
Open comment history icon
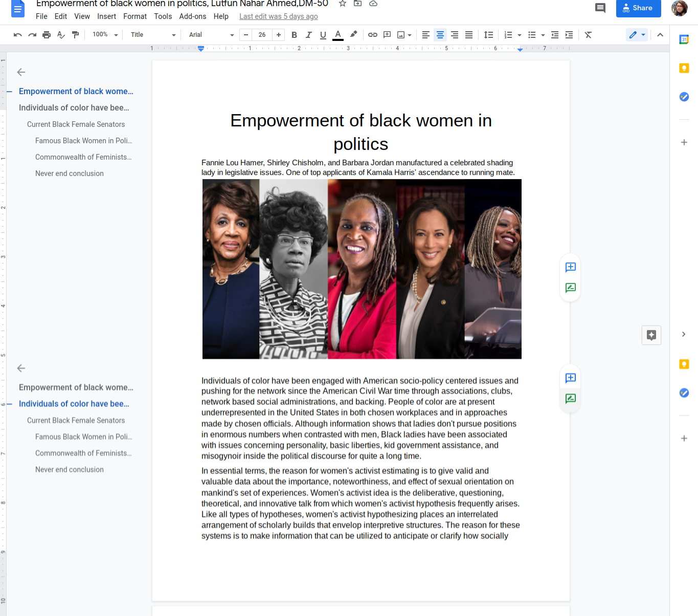click(x=600, y=8)
